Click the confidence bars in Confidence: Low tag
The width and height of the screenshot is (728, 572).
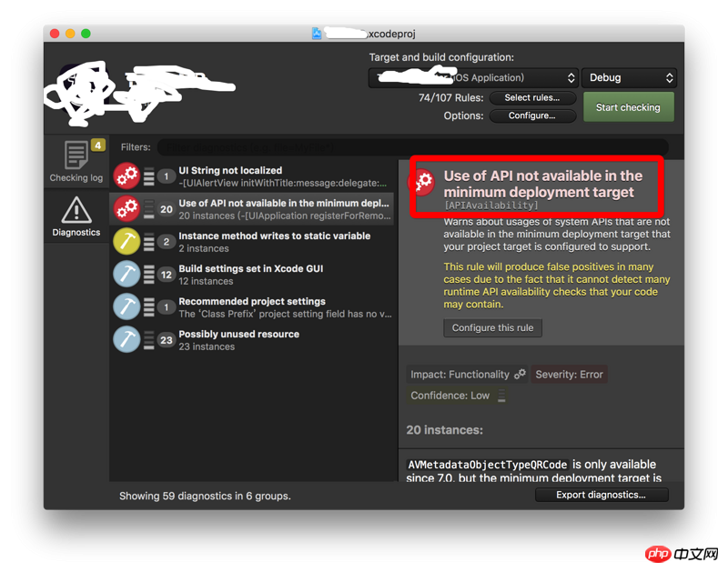pyautogui.click(x=501, y=396)
